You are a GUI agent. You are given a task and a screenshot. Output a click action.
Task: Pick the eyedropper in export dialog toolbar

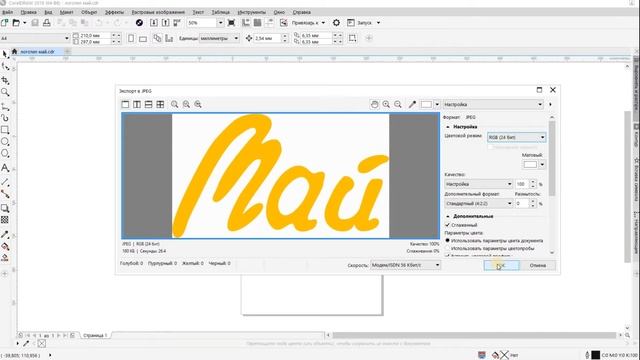tap(412, 104)
